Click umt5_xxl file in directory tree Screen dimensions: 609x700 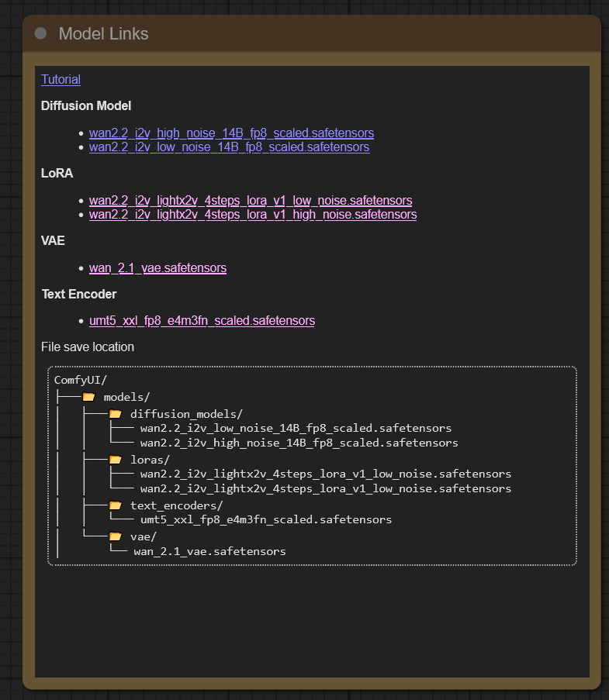pos(266,519)
